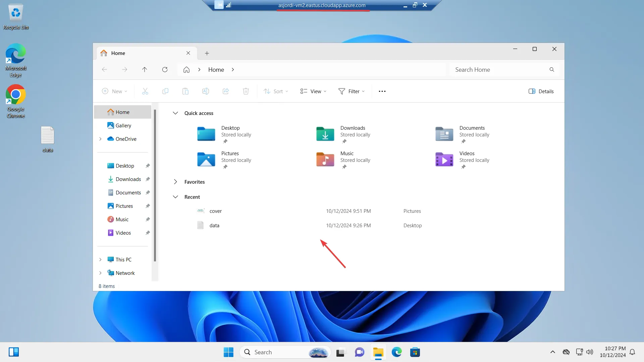Open the Desktop folder in Quick access
Image resolution: width=644 pixels, height=362 pixels.
224,134
